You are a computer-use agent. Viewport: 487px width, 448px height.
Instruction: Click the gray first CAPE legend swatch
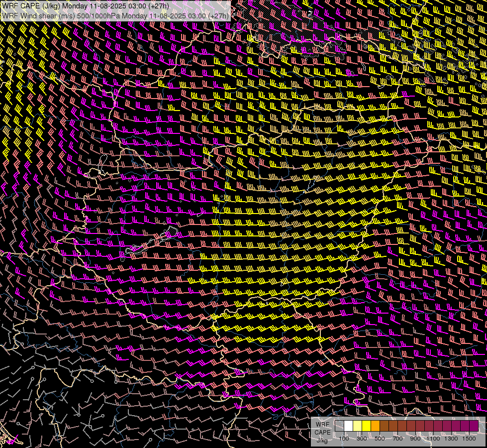[x=339, y=426]
